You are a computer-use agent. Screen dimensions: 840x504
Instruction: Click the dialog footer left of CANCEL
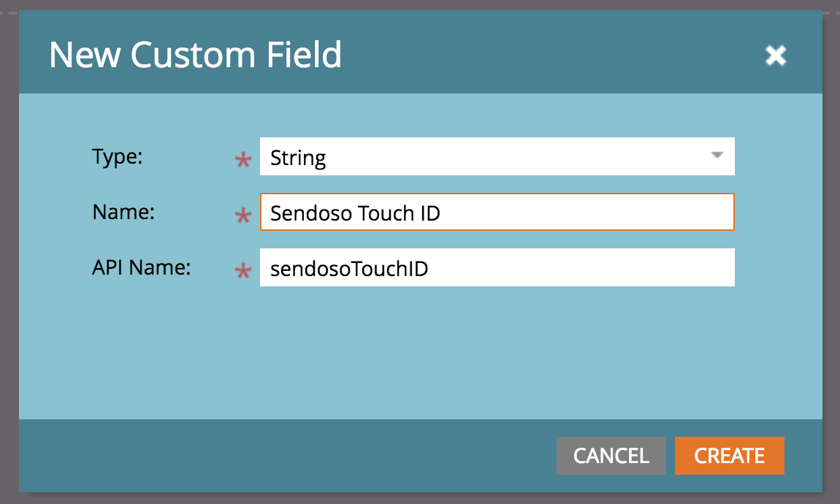click(x=287, y=456)
